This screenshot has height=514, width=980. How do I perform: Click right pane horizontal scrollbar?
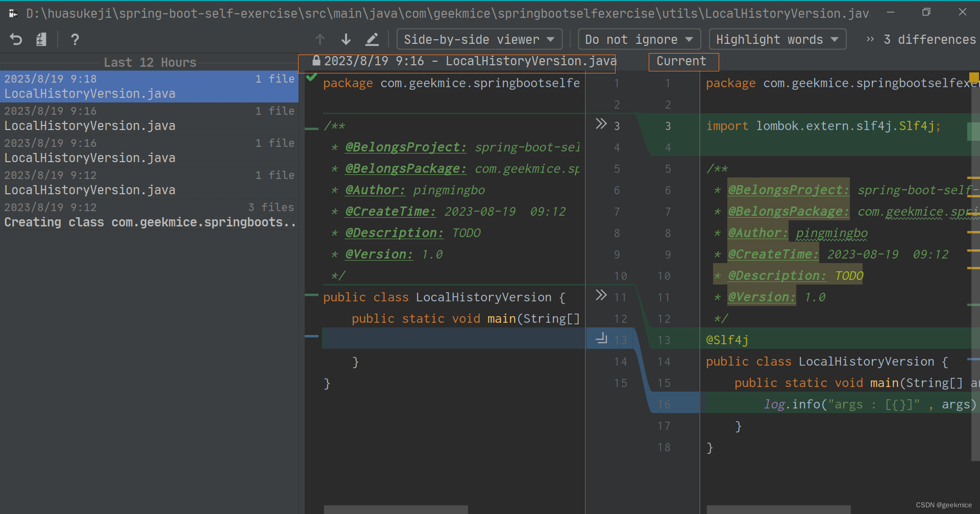click(x=778, y=510)
